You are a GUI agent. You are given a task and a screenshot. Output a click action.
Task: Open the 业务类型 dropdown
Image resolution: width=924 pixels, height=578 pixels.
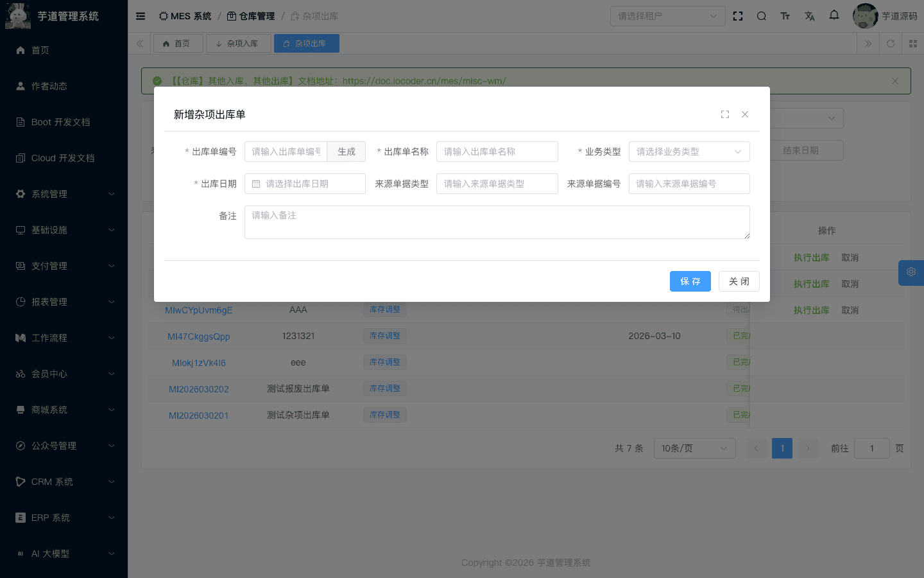(x=689, y=151)
